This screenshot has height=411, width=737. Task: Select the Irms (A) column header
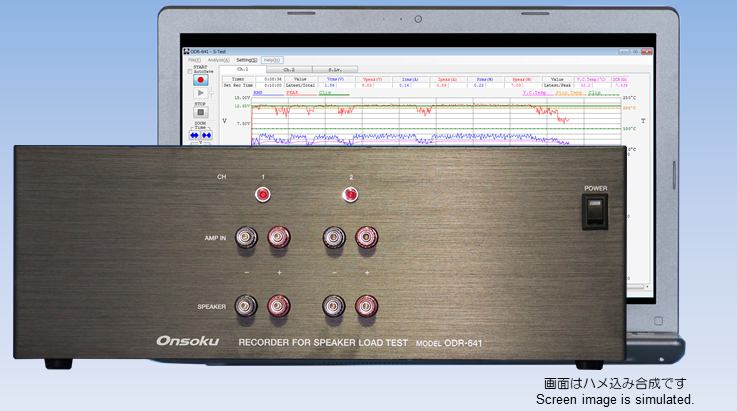point(410,79)
